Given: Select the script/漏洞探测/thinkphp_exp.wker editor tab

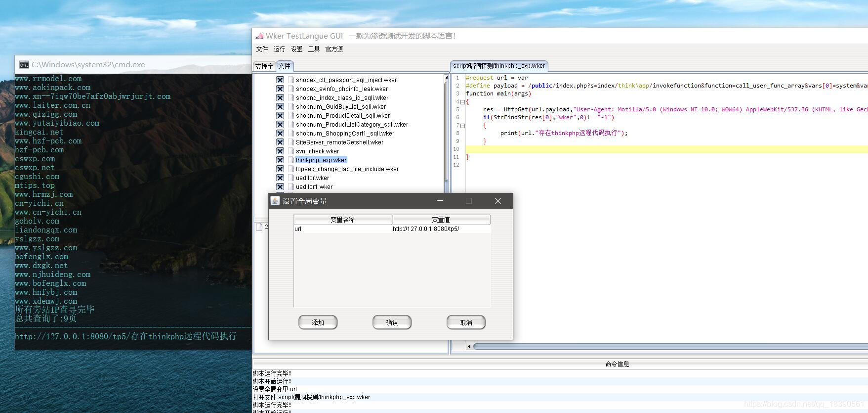Looking at the screenshot, I should click(x=499, y=66).
